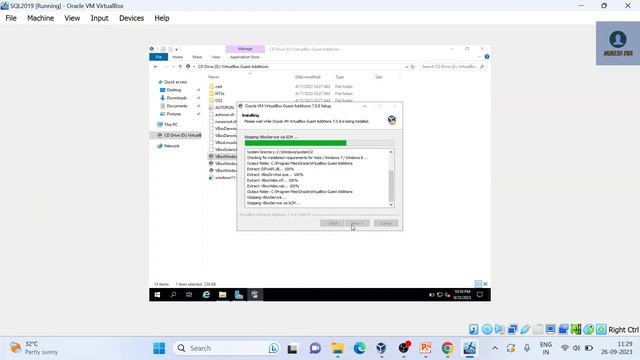Click the host taskbar Search box
Image resolution: width=640 pixels, height=360 pixels.
[227, 348]
